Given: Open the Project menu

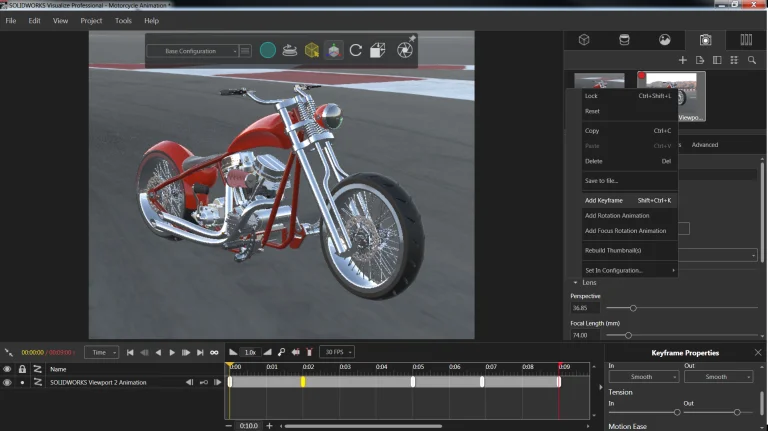Looking at the screenshot, I should (x=91, y=21).
